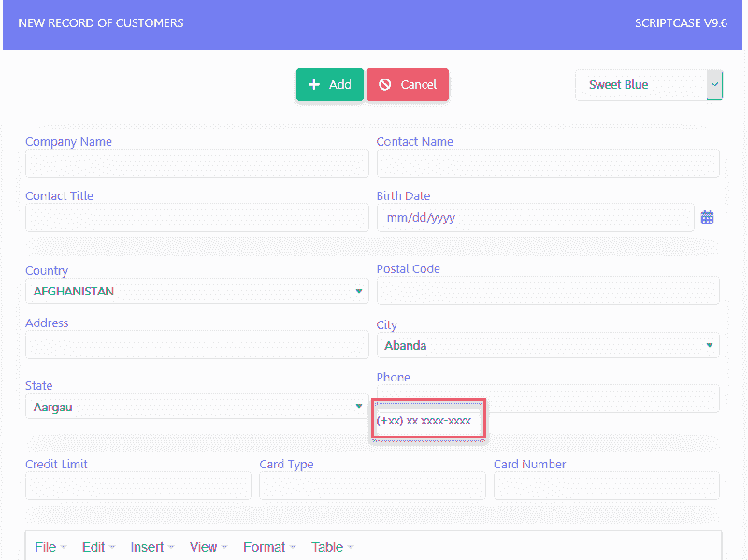
Task: Click the Add button
Action: [330, 84]
